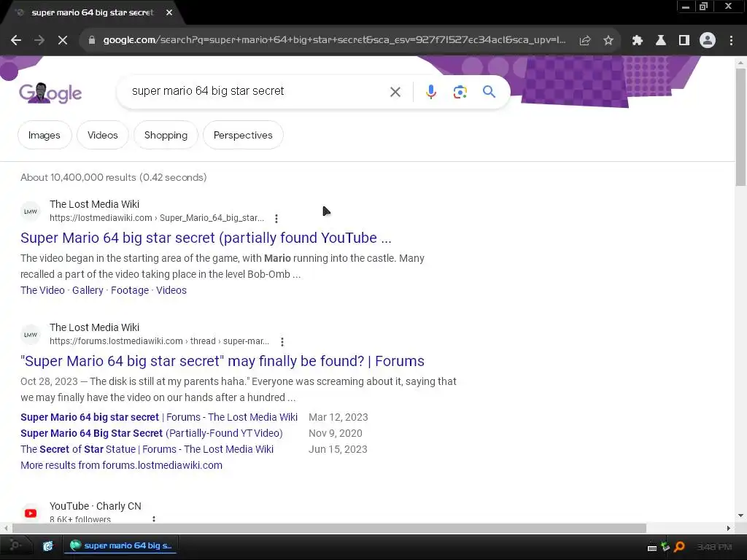Click the scroll down arrow
This screenshot has width=747, height=560.
(x=740, y=516)
